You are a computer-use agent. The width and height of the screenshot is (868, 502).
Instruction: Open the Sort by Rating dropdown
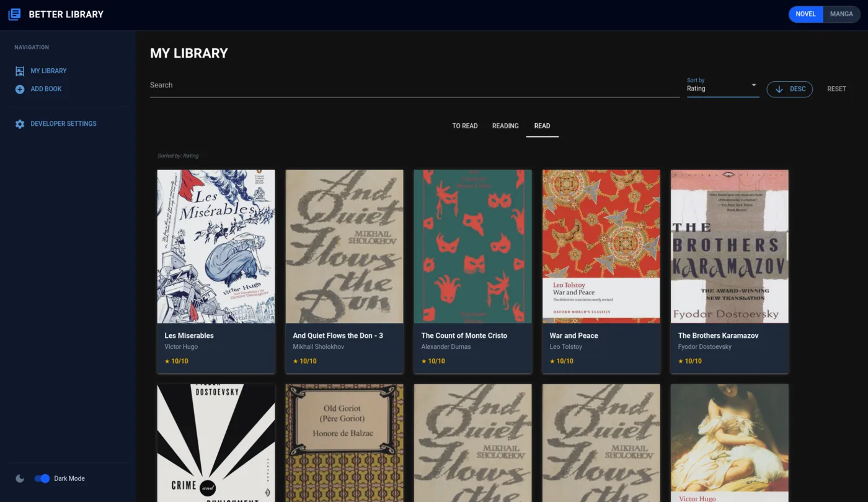pyautogui.click(x=723, y=87)
